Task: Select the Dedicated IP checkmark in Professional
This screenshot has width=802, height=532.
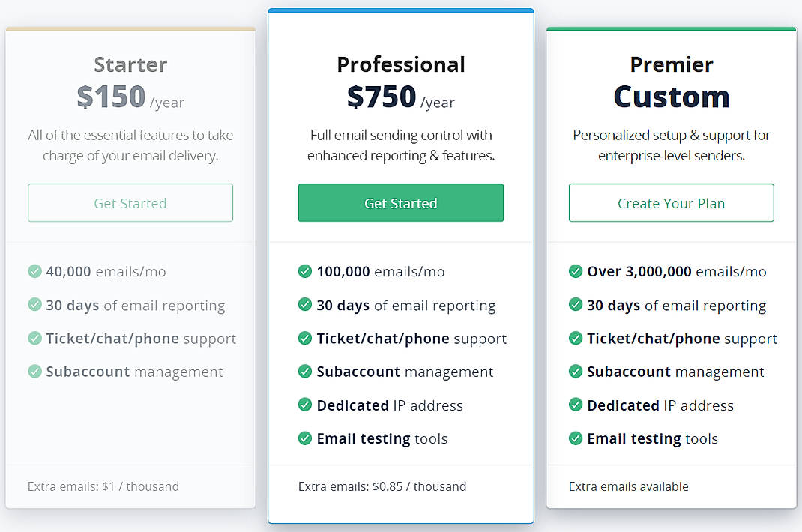Action: (x=305, y=405)
